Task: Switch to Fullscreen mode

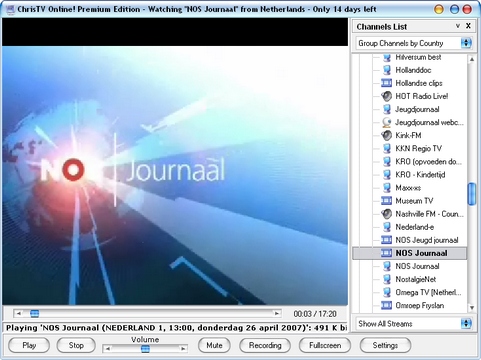Action: click(325, 345)
